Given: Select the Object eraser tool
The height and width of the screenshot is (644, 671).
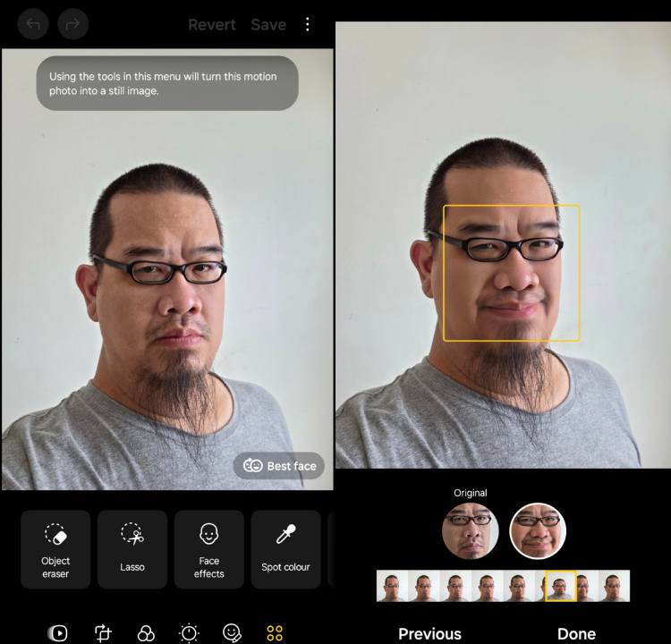Looking at the screenshot, I should [55, 549].
